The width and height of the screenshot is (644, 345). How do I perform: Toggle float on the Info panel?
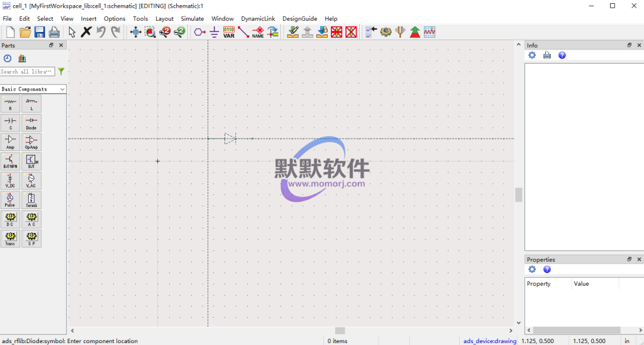pyautogui.click(x=629, y=45)
